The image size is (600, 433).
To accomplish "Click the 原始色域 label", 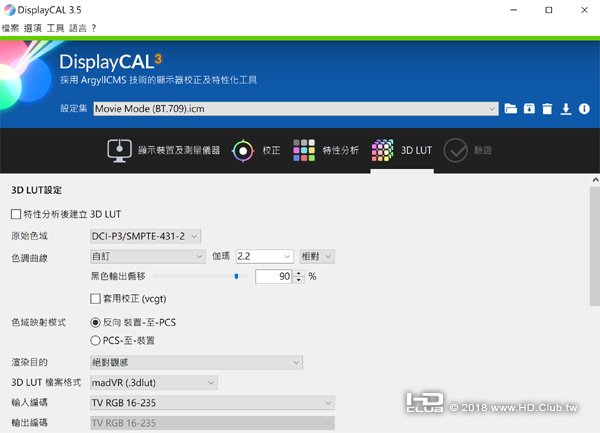I will pyautogui.click(x=29, y=236).
